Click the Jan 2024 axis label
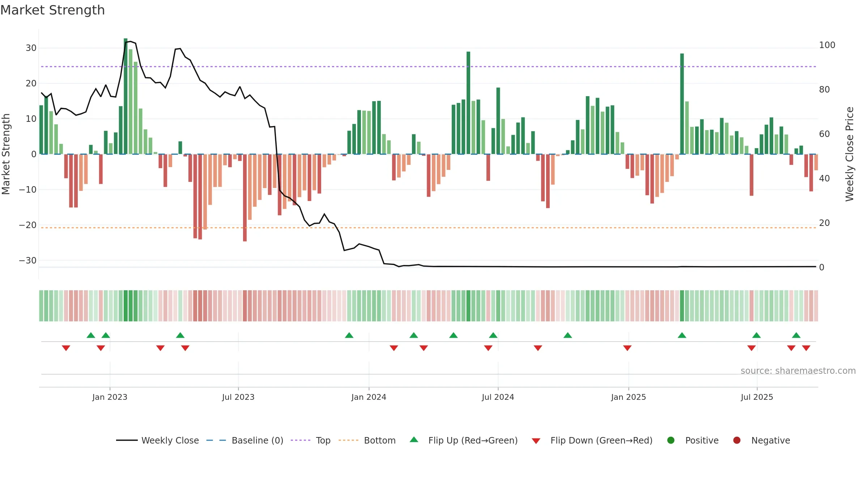The width and height of the screenshot is (868, 488). coord(369,397)
